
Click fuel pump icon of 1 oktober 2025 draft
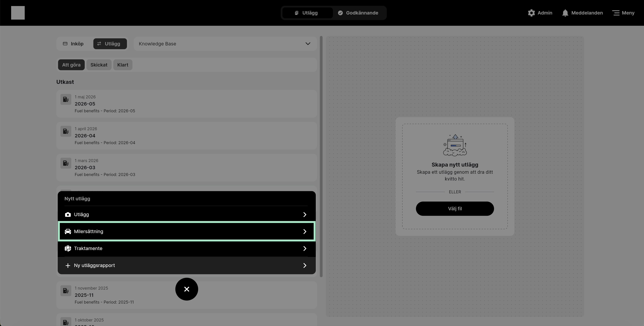tap(66, 322)
